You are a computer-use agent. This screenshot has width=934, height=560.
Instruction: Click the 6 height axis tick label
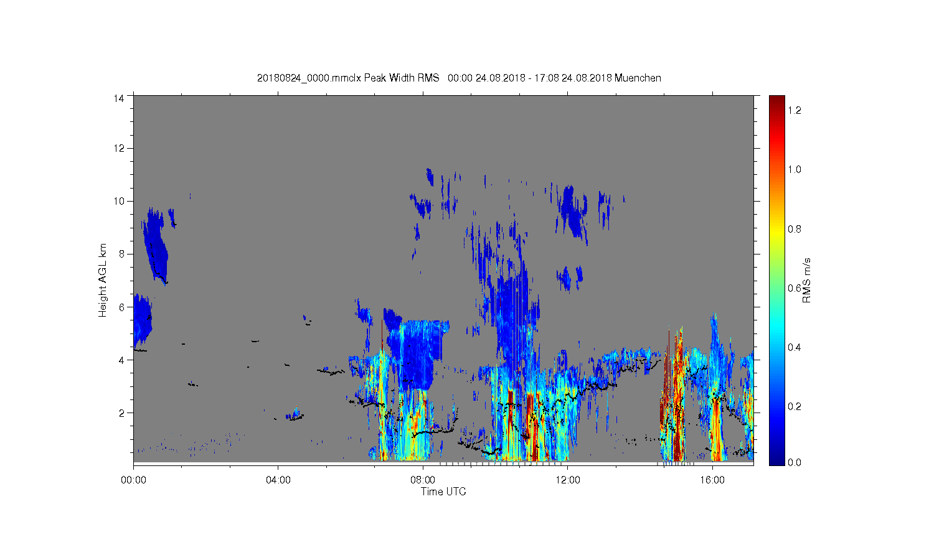point(121,307)
